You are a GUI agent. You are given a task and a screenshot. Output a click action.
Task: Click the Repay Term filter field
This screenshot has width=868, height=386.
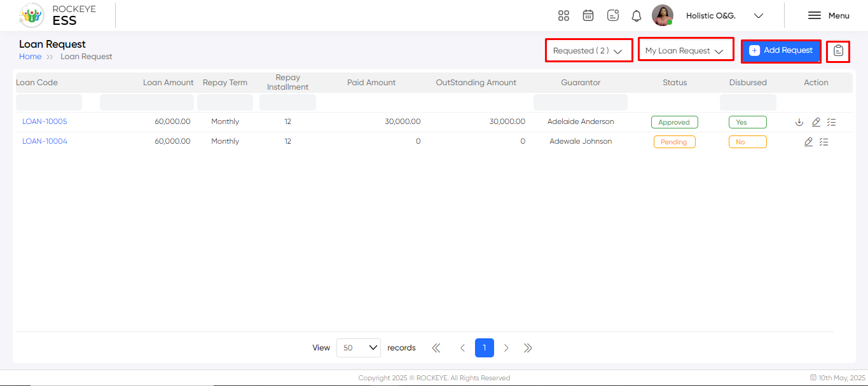click(x=225, y=102)
